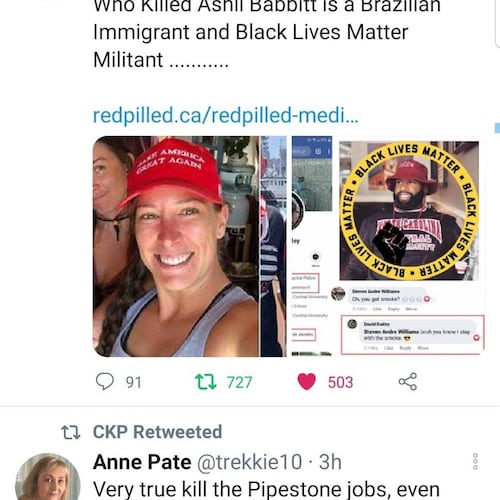Open the Black Lives Matter badge image
The height and width of the screenshot is (500, 500).
(x=409, y=211)
